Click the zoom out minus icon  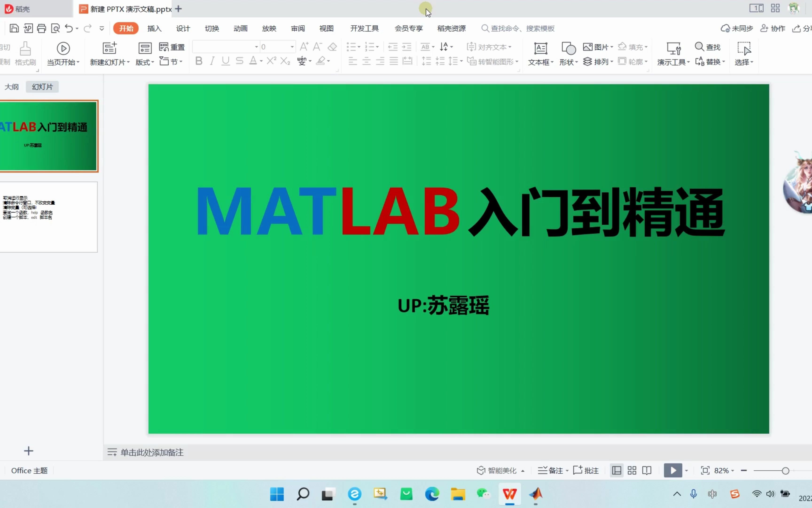(x=744, y=470)
